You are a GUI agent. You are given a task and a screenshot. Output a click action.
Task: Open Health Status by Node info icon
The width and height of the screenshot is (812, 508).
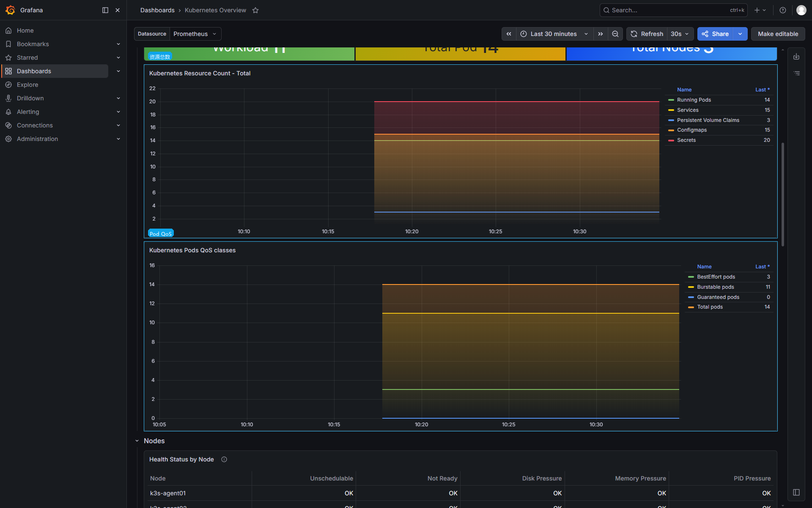tap(224, 459)
